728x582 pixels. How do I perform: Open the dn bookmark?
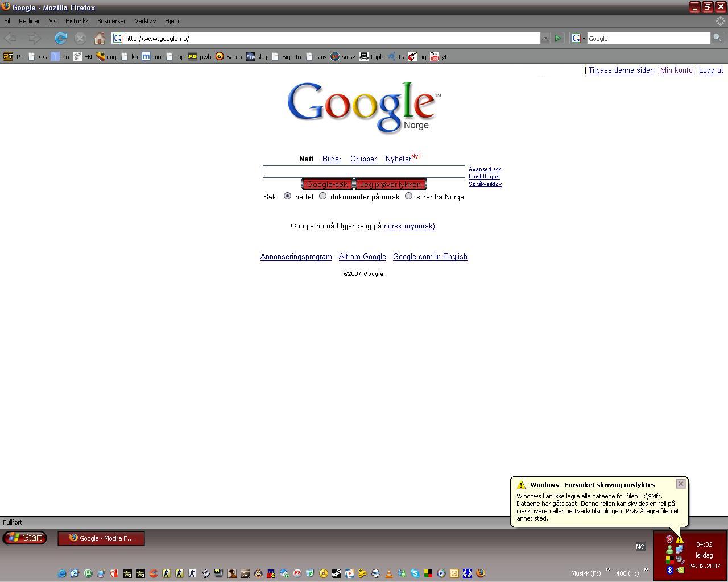pos(60,57)
